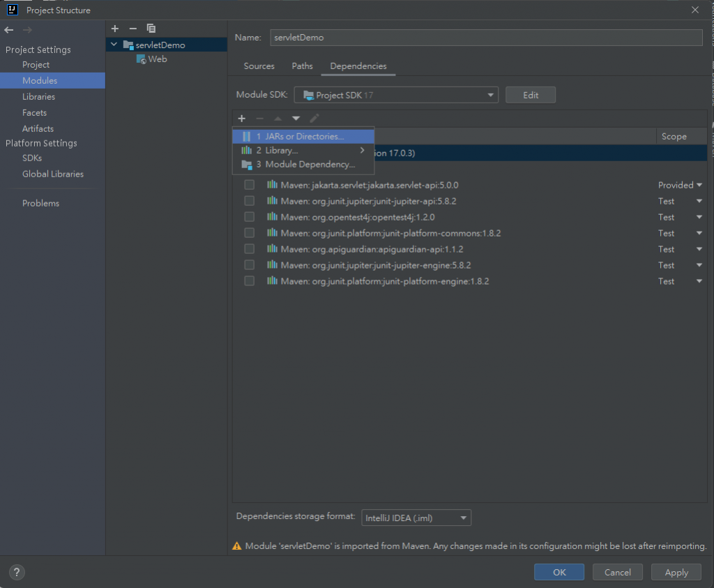714x588 pixels.
Task: Open Test scope dropdown for junit-platform-engine
Action: (x=699, y=281)
